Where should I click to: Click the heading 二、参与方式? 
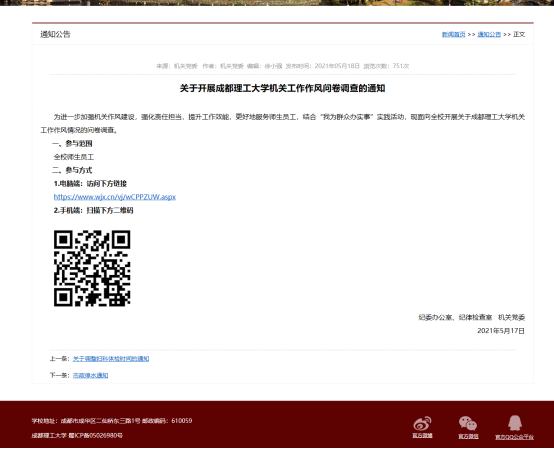point(72,170)
